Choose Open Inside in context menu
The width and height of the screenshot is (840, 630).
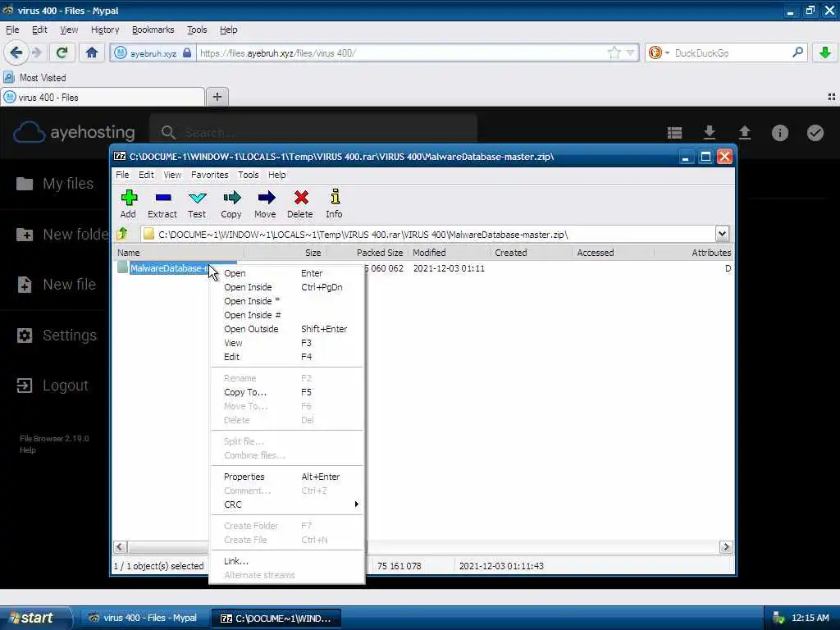[x=286, y=287]
